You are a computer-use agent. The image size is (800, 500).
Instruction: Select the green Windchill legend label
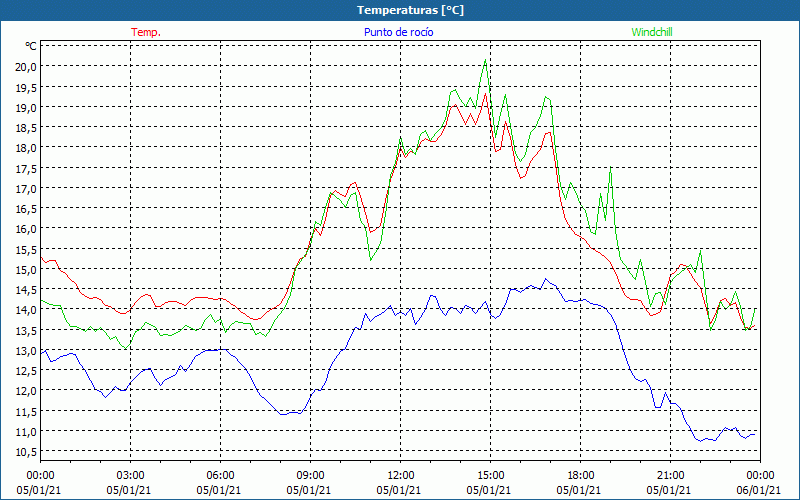(x=652, y=32)
